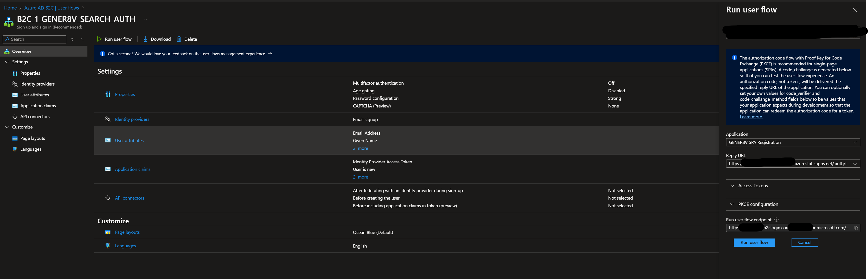Screen dimensions: 868x279
Task: Click the Ocean Blue (Default) value
Action: [x=373, y=232]
